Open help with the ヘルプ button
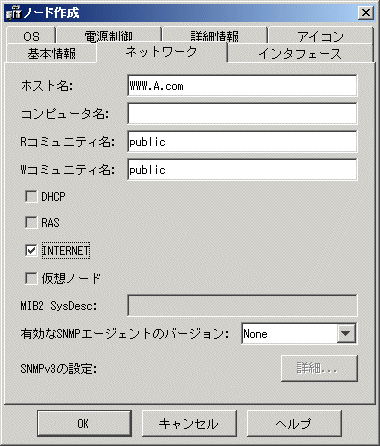The image size is (380, 446). click(x=294, y=423)
